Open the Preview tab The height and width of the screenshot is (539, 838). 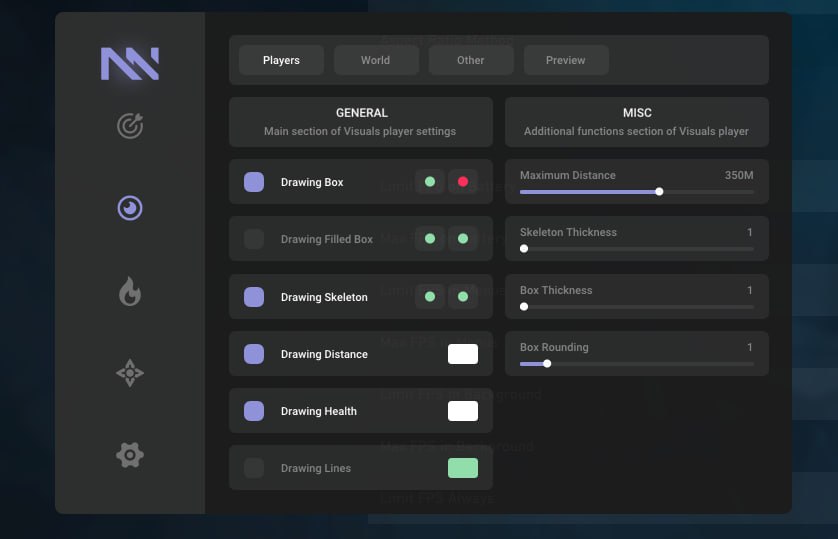566,60
